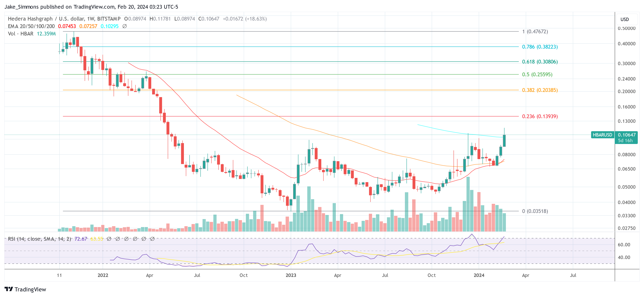Click the publisher line Jake_Simmons published on TradingView.com
Image resolution: width=644 pixels, height=297 pixels.
coord(59,7)
